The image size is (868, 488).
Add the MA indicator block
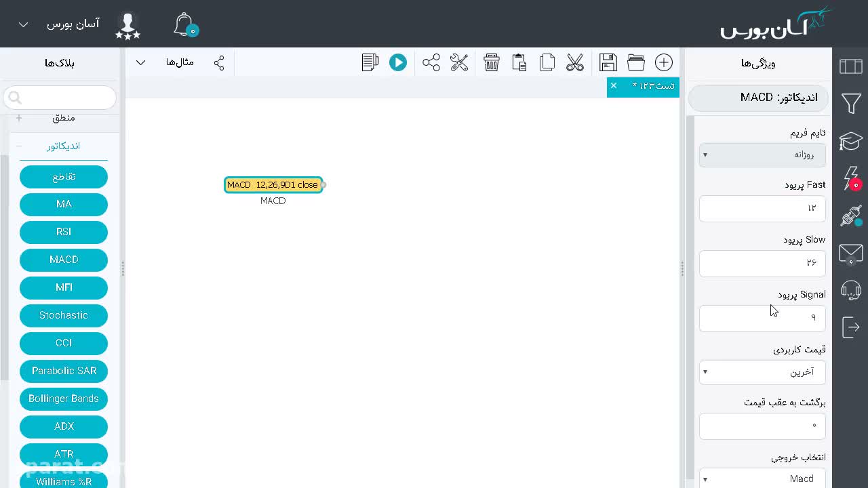coord(64,204)
